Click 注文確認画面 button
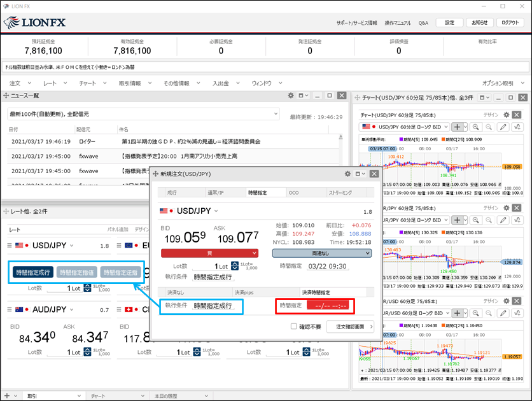Image resolution: width=532 pixels, height=401 pixels. point(350,327)
